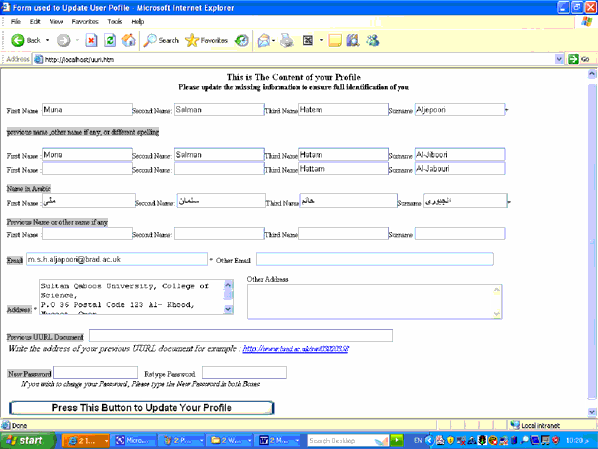Viewport: 598px width, 449px height.
Task: Open the Edit menu
Action: tap(35, 21)
